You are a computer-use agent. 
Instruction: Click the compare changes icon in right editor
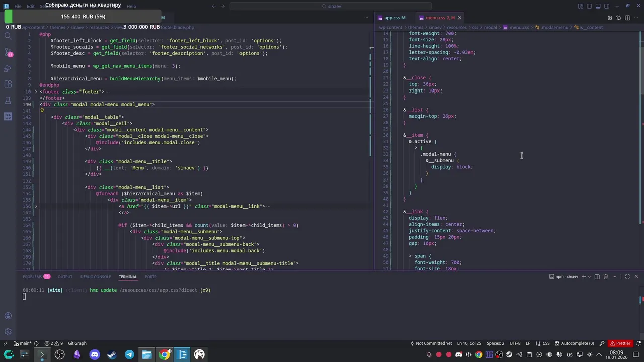click(x=618, y=18)
